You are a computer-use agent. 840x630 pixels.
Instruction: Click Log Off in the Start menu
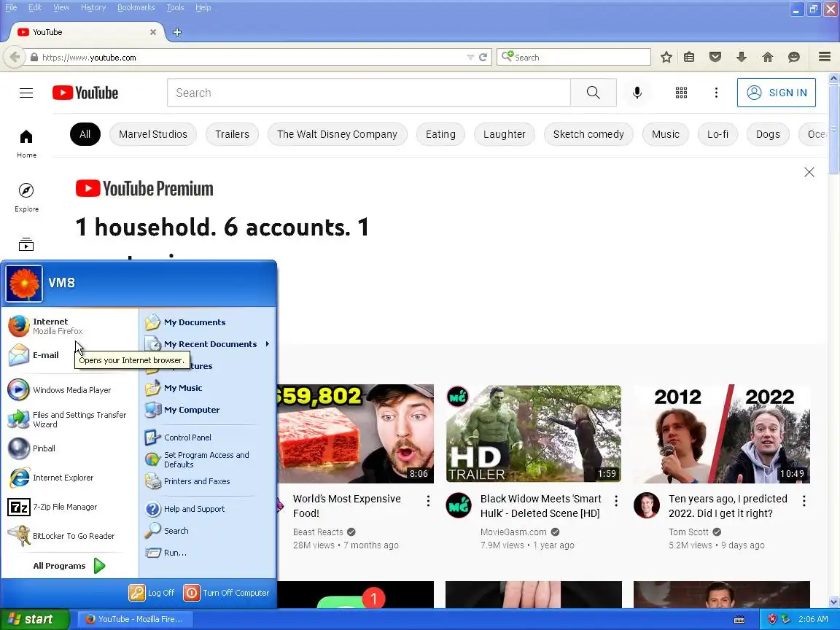pos(152,593)
